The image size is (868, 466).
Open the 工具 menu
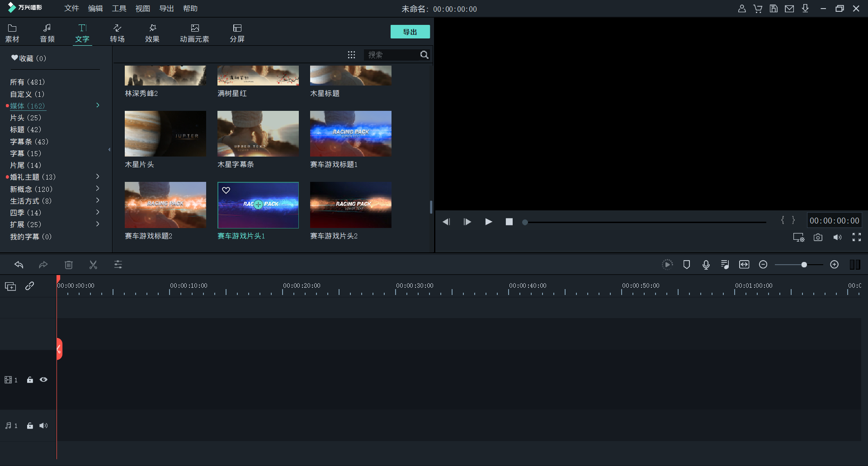(x=119, y=9)
